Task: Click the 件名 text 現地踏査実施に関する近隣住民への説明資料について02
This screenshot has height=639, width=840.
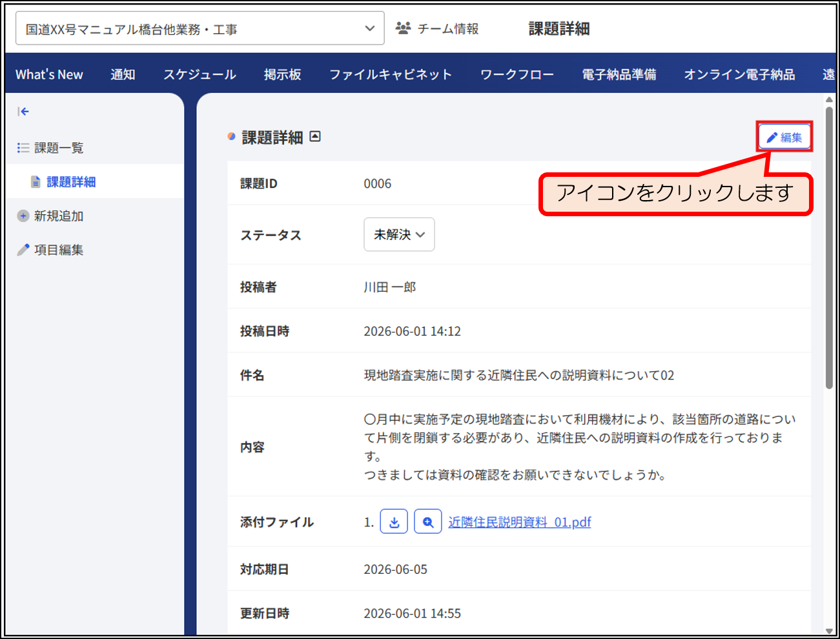Action: (x=519, y=375)
